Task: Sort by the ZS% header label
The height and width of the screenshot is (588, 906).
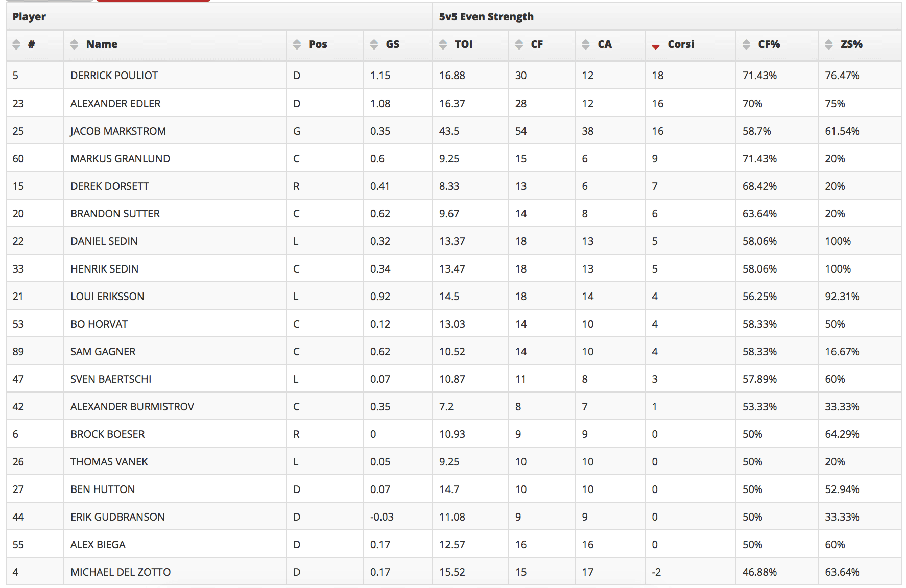Action: point(851,44)
